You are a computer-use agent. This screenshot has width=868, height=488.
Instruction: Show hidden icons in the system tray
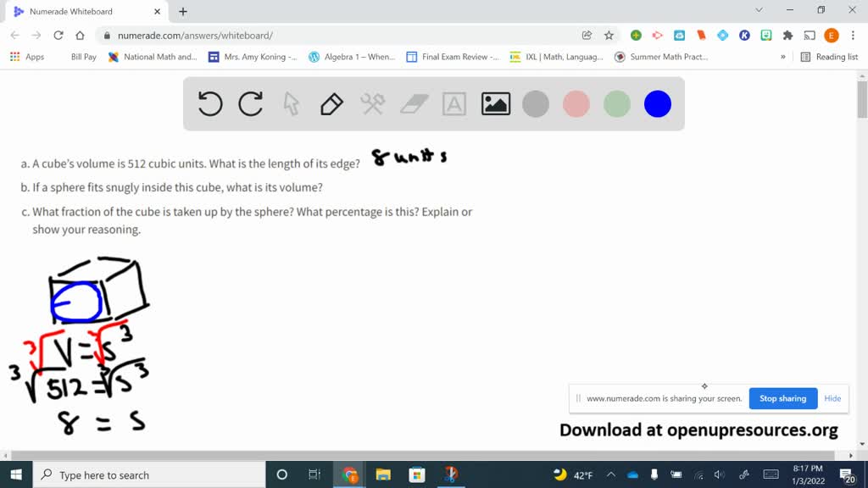pos(609,475)
